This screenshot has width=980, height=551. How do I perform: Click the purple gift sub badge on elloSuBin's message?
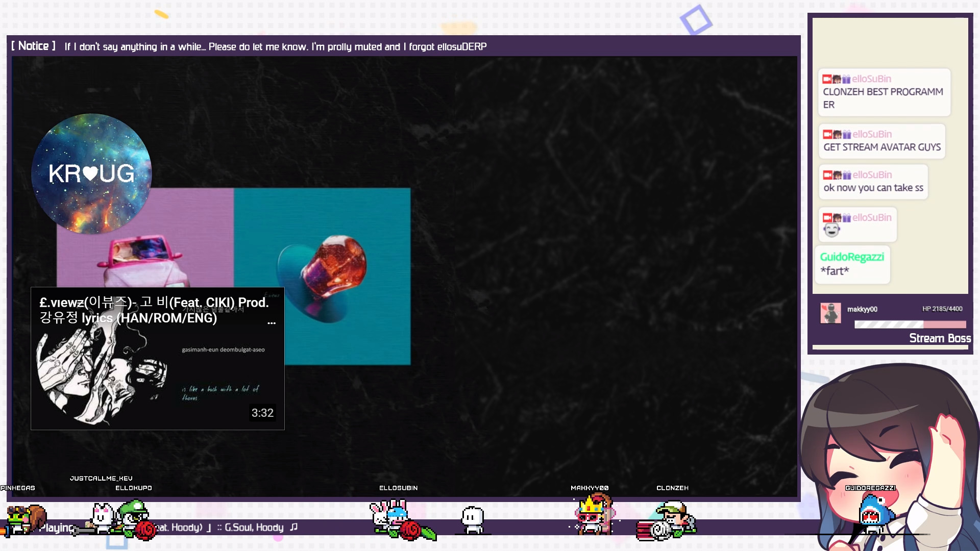[847, 78]
